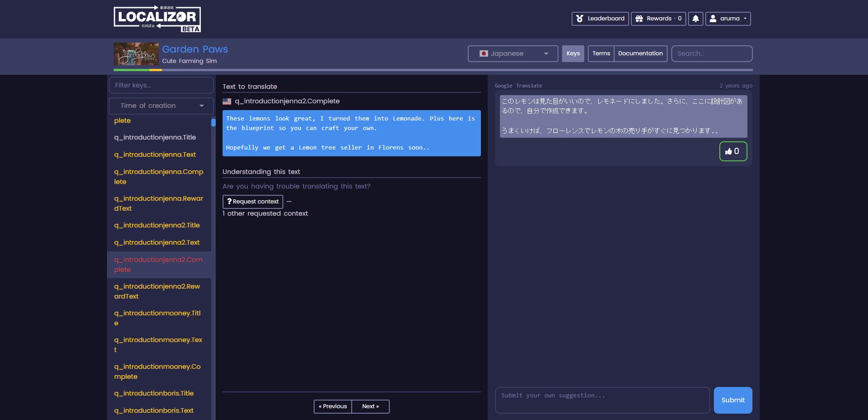Click the Garden Paws game thumbnail
The width and height of the screenshot is (868, 420).
tap(136, 54)
